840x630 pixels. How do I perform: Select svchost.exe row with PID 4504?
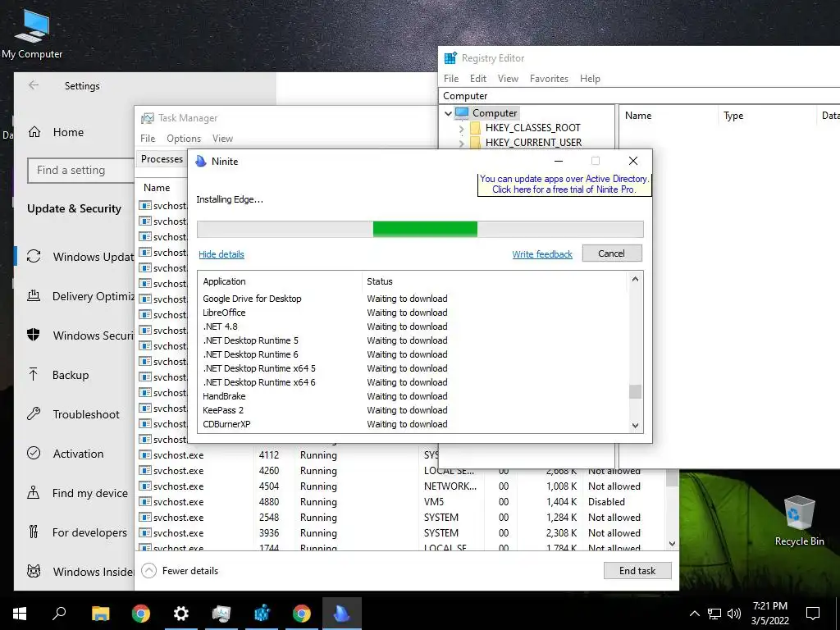click(x=402, y=486)
